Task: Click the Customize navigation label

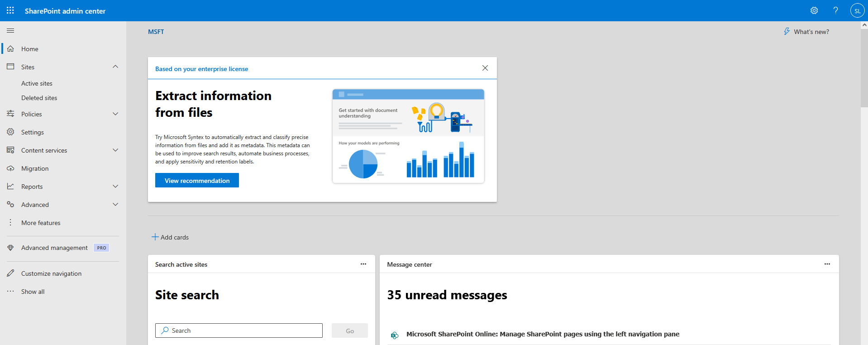Action: (x=52, y=273)
